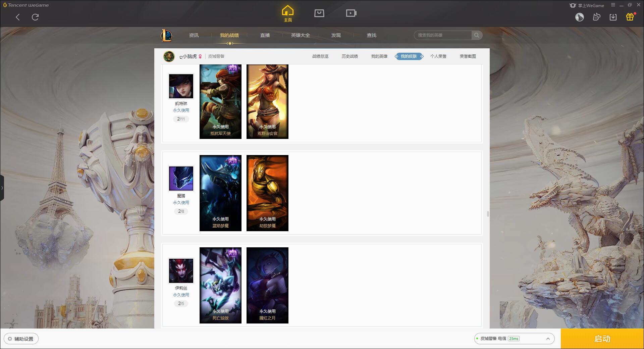
Task: Open 蓝焰梦魔 skin card
Action: click(220, 193)
